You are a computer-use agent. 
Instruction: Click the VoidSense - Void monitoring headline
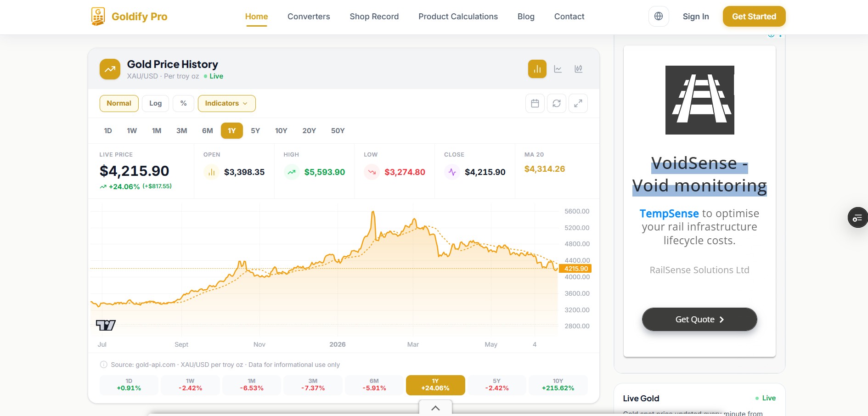coord(699,174)
